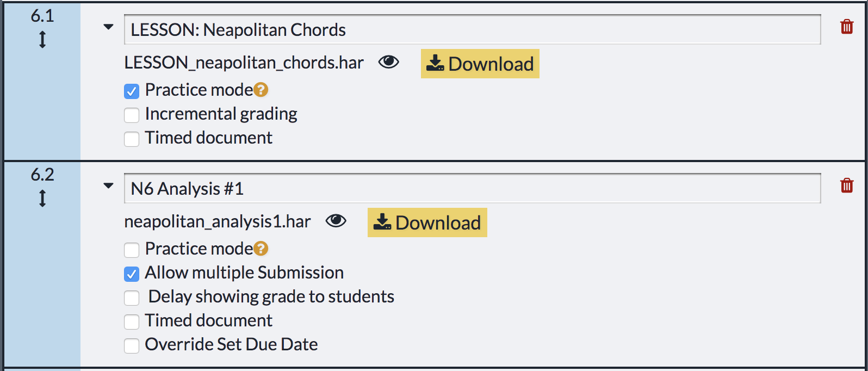Preview neapolitan_analysis1.har with eye icon
Screen dimensions: 868x371
[x=336, y=221]
